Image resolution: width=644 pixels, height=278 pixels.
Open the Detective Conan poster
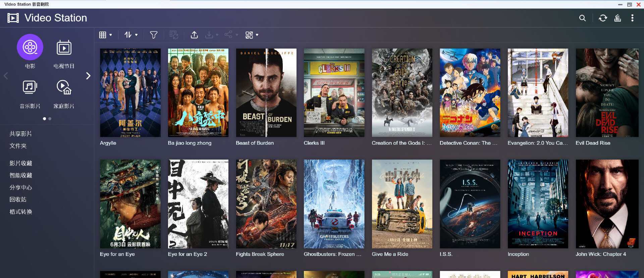(470, 93)
